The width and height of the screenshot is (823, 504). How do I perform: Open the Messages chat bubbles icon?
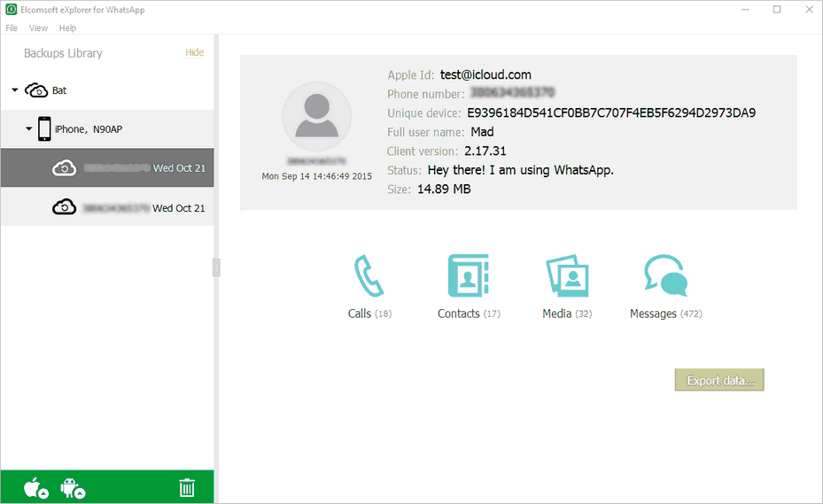tap(665, 275)
